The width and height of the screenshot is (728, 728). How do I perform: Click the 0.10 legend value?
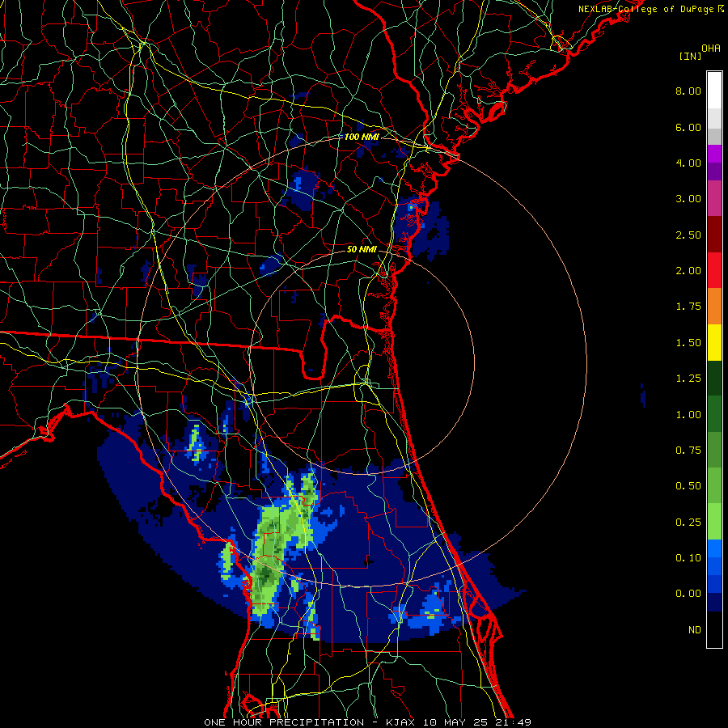[688, 558]
